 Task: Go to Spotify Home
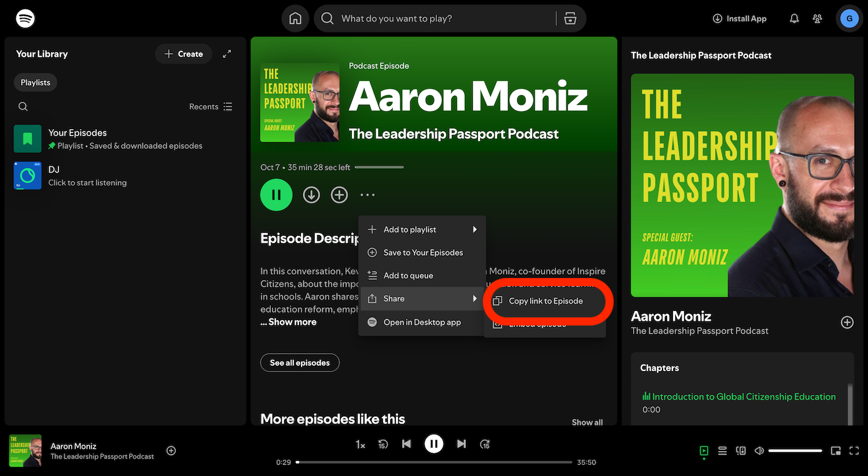tap(295, 18)
